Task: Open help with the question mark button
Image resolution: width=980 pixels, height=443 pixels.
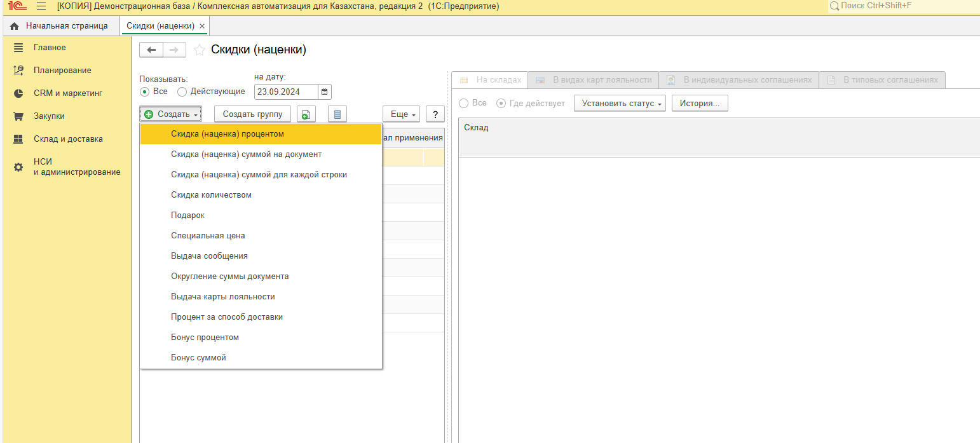Action: pyautogui.click(x=435, y=114)
